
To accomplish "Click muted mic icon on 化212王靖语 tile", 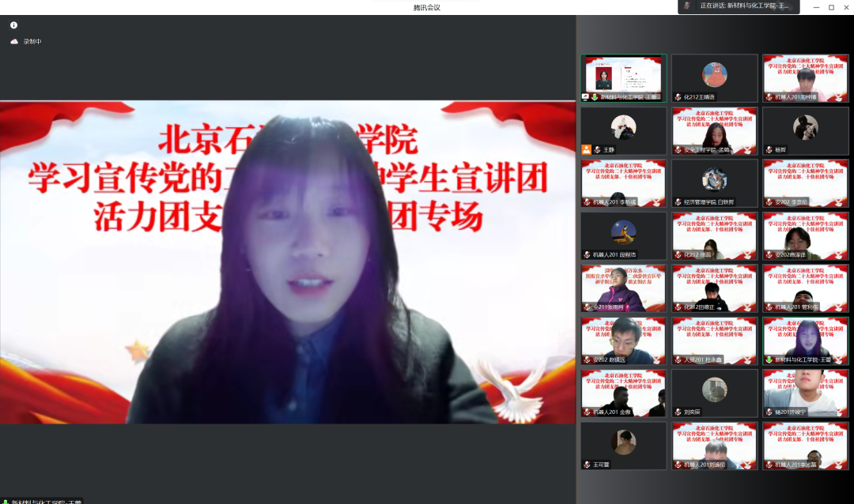I will pyautogui.click(x=678, y=97).
